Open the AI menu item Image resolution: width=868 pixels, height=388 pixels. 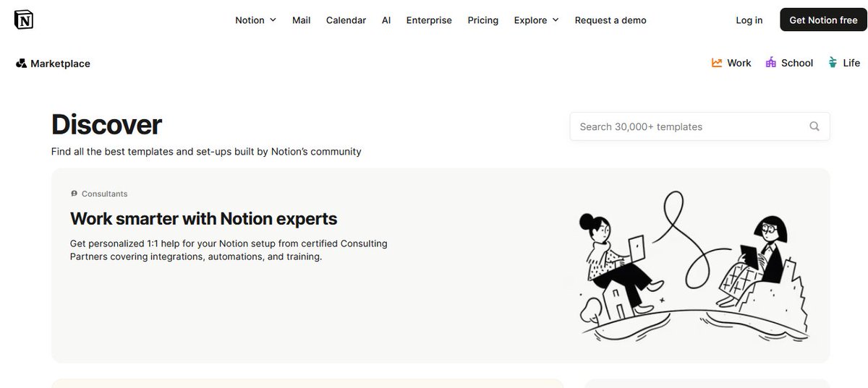pos(386,20)
